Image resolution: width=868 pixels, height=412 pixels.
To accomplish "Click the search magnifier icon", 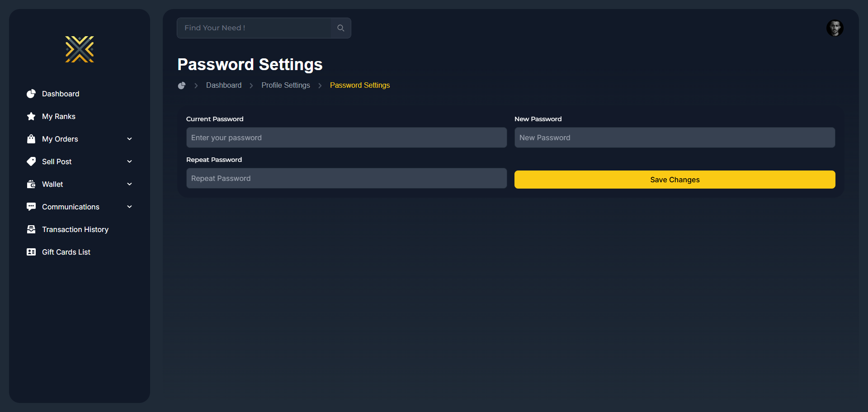I will click(x=341, y=28).
